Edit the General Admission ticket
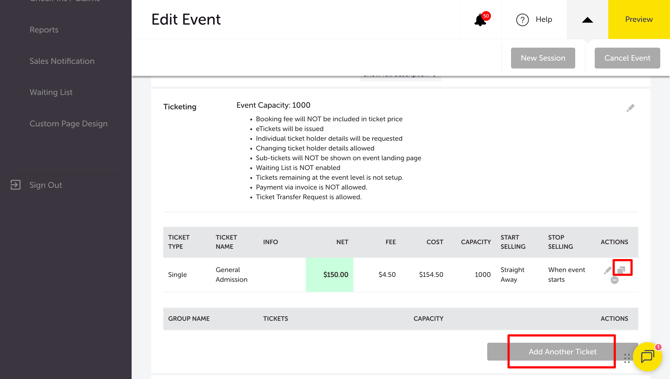Image resolution: width=670 pixels, height=379 pixels. pyautogui.click(x=607, y=270)
